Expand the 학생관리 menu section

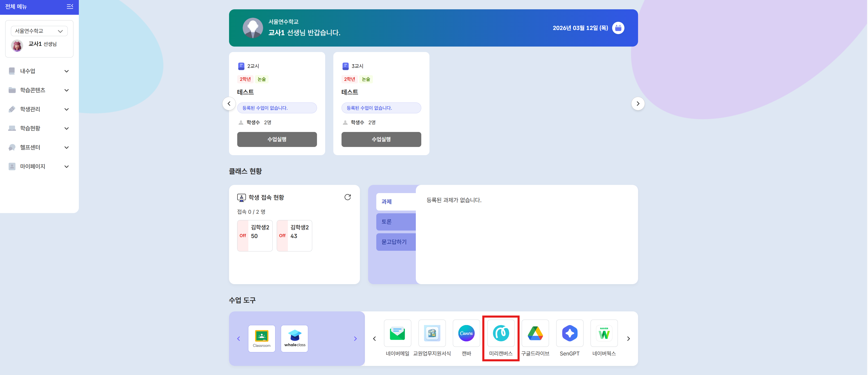(39, 109)
